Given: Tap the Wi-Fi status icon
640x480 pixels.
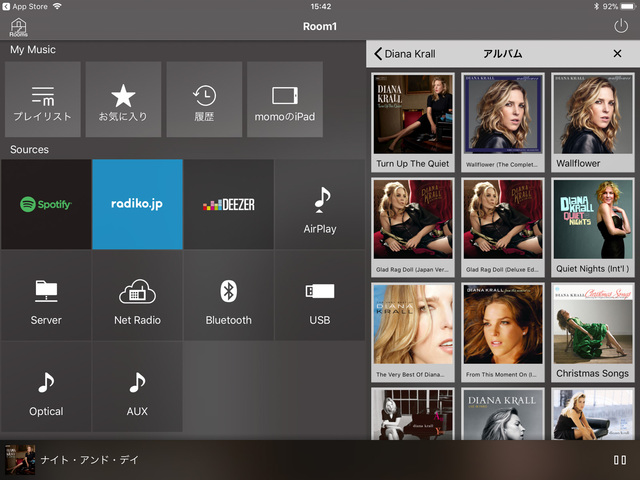Looking at the screenshot, I should [x=57, y=6].
